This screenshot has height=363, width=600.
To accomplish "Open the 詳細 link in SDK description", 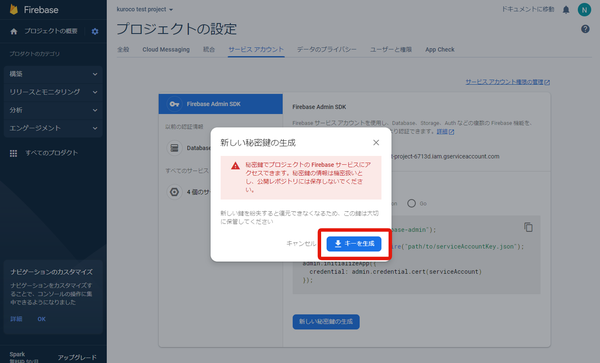I will coord(445,132).
